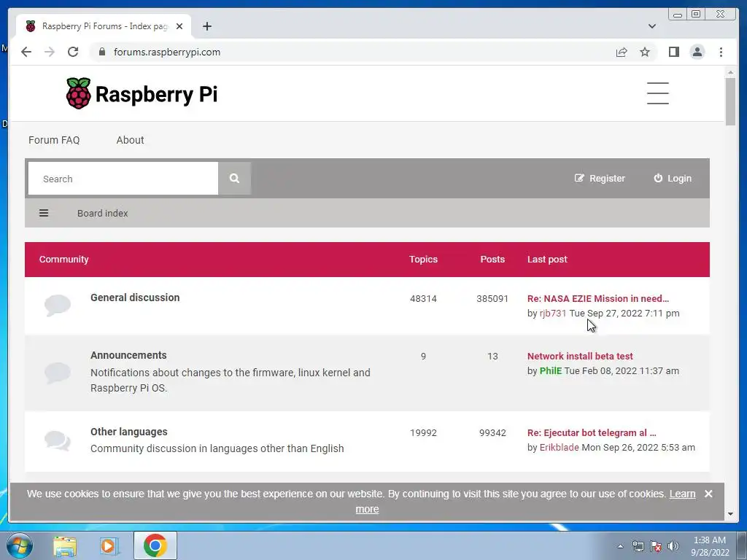This screenshot has height=560, width=747.
Task: Open a new browser tab
Action: click(x=206, y=26)
